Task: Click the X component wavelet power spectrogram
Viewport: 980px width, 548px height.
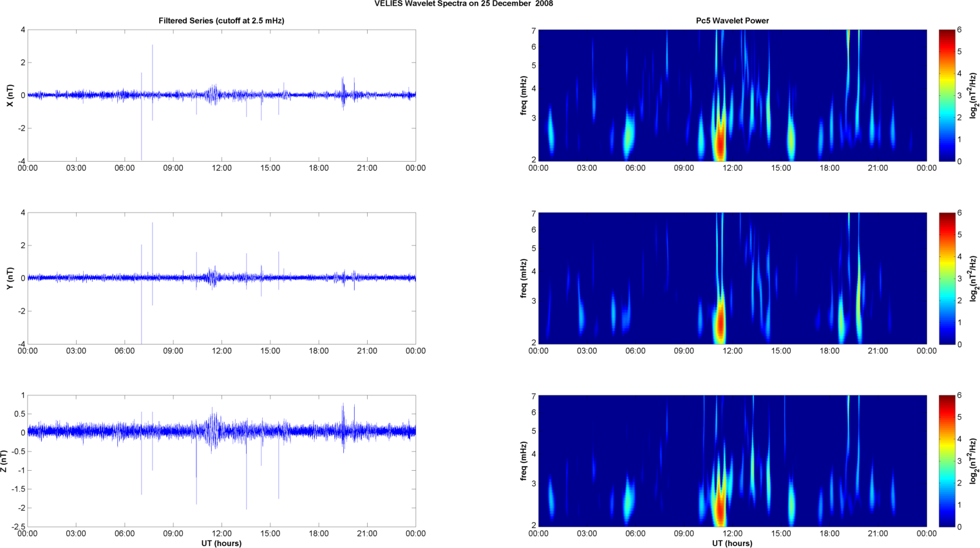Action: click(733, 95)
